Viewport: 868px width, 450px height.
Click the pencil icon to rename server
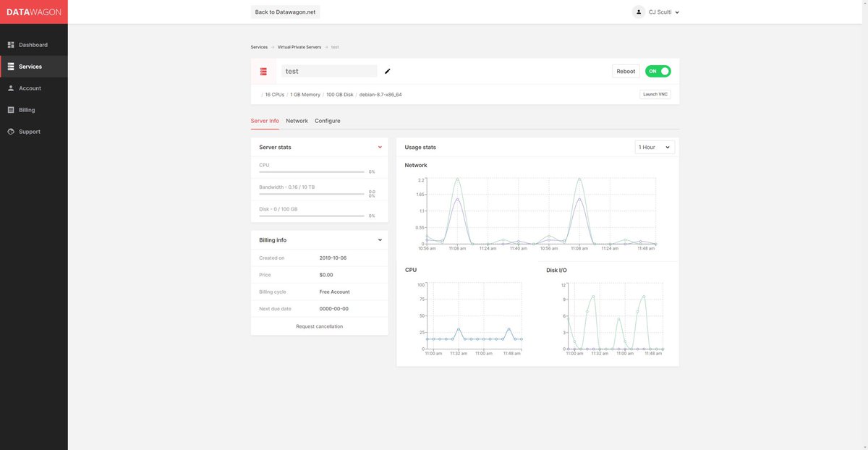(388, 71)
